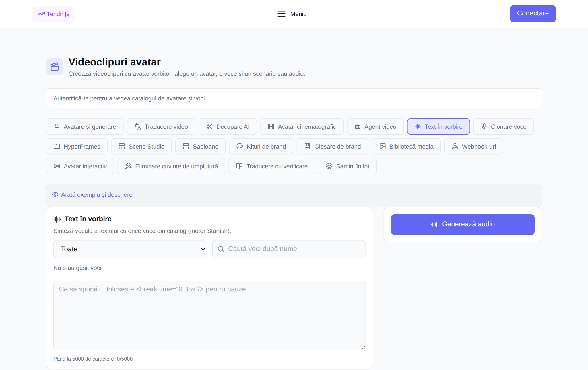Click the book-check icon in Traducere cu verificare
The height and width of the screenshot is (370, 588).
pos(239,166)
